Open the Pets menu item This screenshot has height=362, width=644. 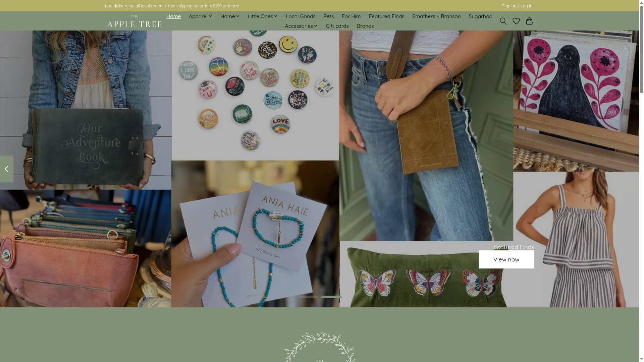pyautogui.click(x=328, y=16)
